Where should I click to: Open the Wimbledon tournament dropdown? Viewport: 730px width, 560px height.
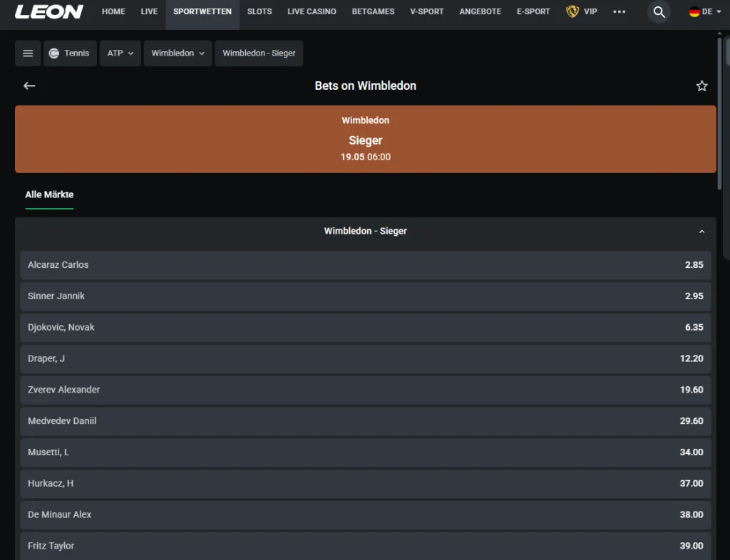click(x=178, y=53)
